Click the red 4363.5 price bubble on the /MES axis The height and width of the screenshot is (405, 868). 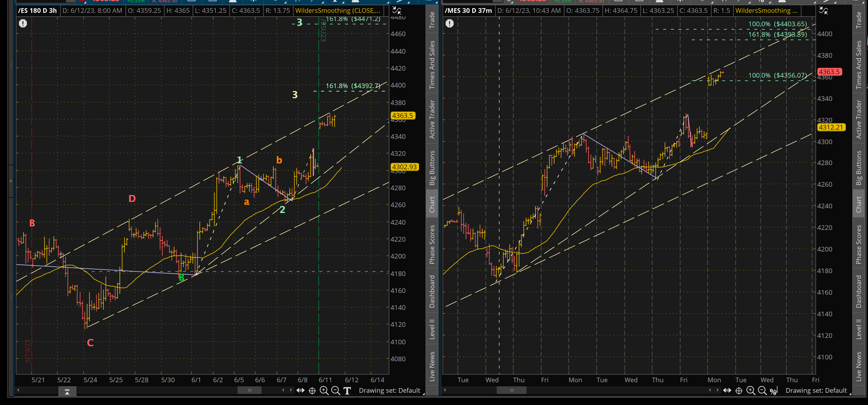829,72
